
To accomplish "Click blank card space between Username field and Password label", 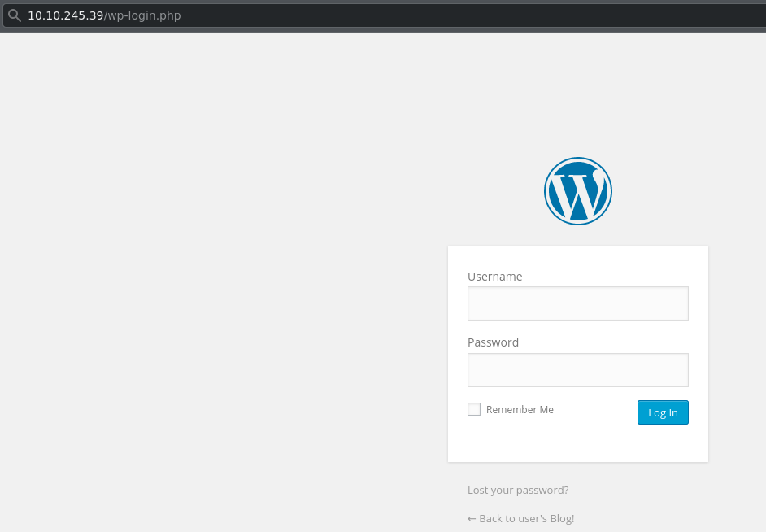I will (x=578, y=329).
